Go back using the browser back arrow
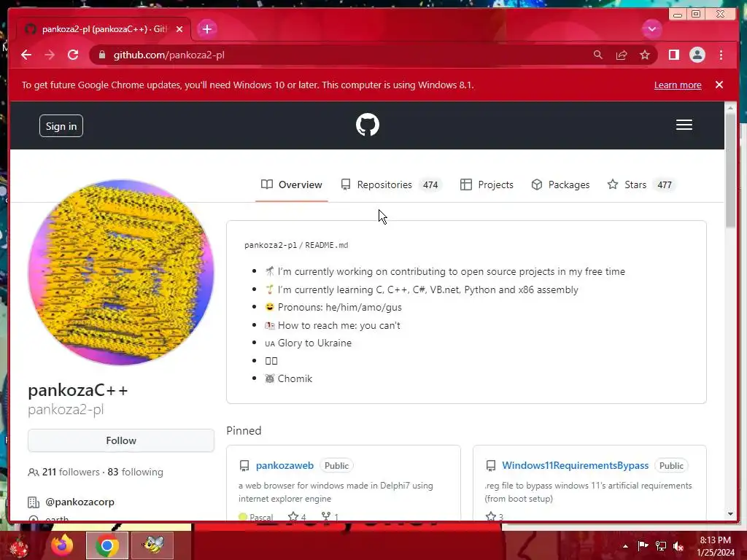The height and width of the screenshot is (560, 747). pyautogui.click(x=26, y=55)
